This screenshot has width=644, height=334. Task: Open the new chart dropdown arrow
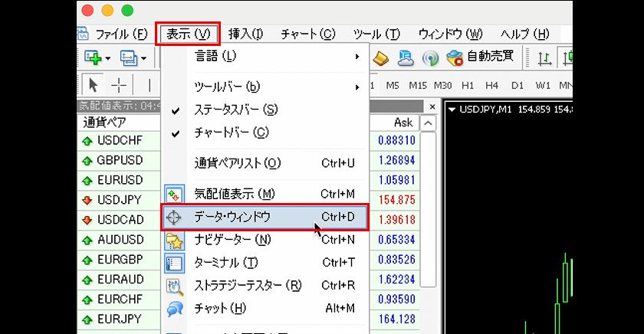pos(108,58)
